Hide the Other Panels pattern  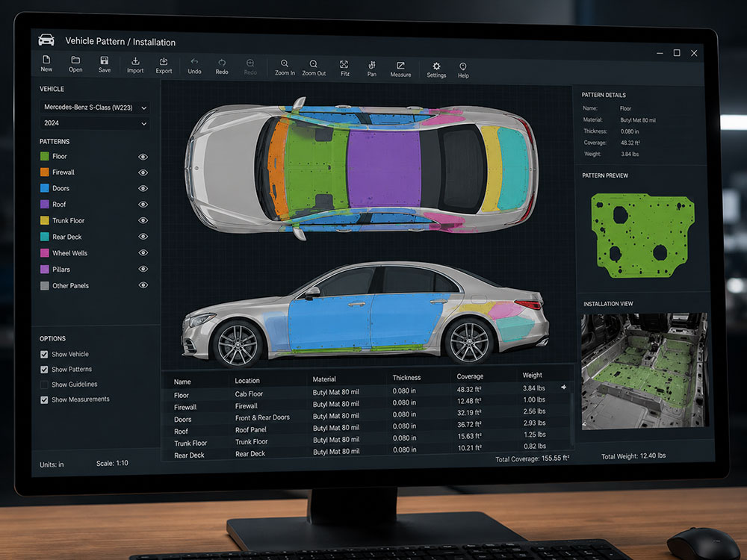(x=143, y=285)
